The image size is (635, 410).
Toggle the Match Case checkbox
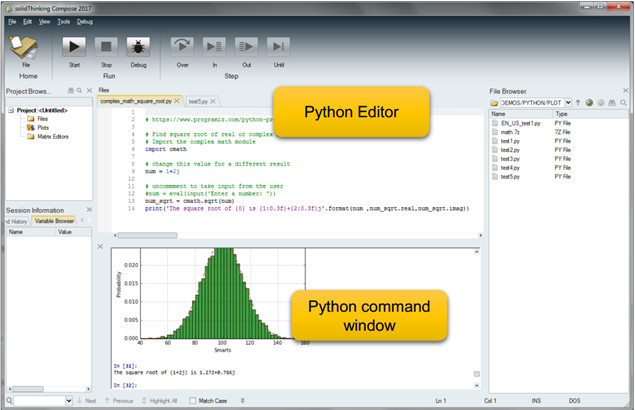click(x=192, y=400)
